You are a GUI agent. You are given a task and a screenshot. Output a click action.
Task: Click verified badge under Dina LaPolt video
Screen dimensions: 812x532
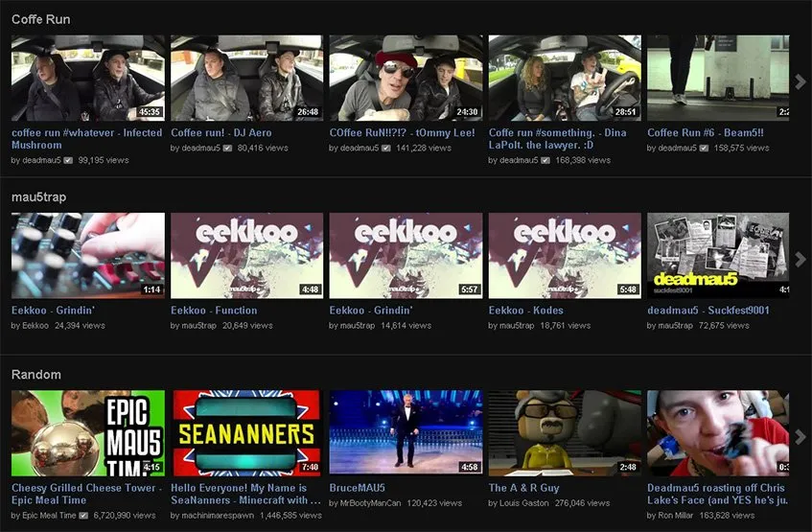click(x=545, y=161)
